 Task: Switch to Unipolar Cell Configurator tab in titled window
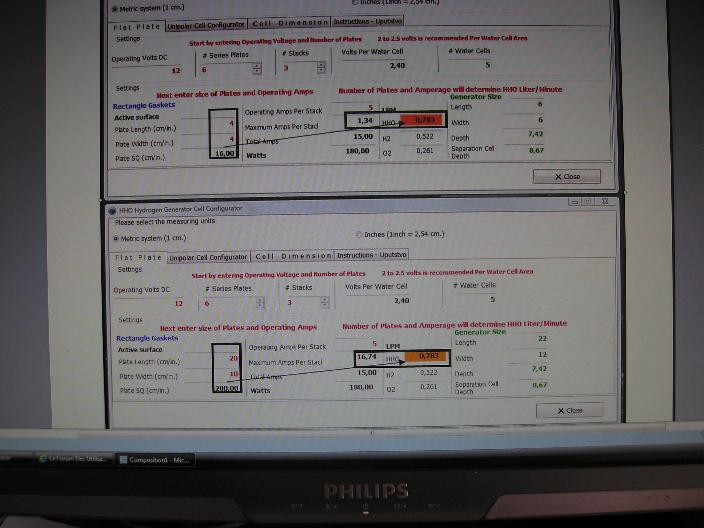208,256
